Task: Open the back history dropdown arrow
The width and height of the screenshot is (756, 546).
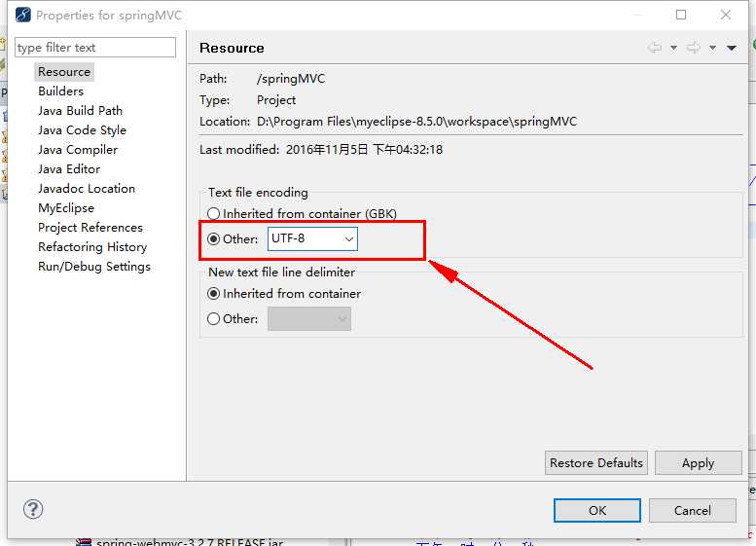Action: tap(673, 48)
